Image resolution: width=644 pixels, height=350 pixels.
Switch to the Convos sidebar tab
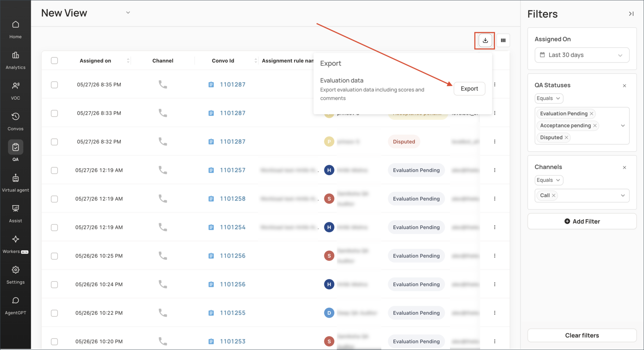16,122
